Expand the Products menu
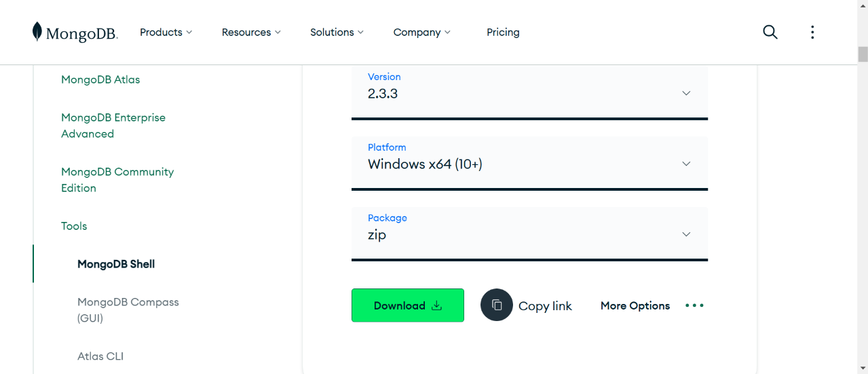The image size is (868, 374). click(x=166, y=32)
